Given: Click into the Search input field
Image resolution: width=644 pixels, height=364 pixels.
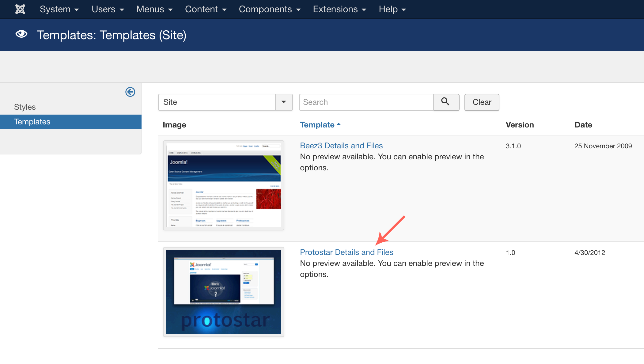Looking at the screenshot, I should point(366,102).
